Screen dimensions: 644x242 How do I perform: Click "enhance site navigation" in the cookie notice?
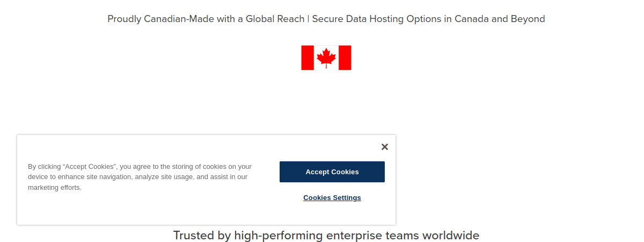(96, 177)
